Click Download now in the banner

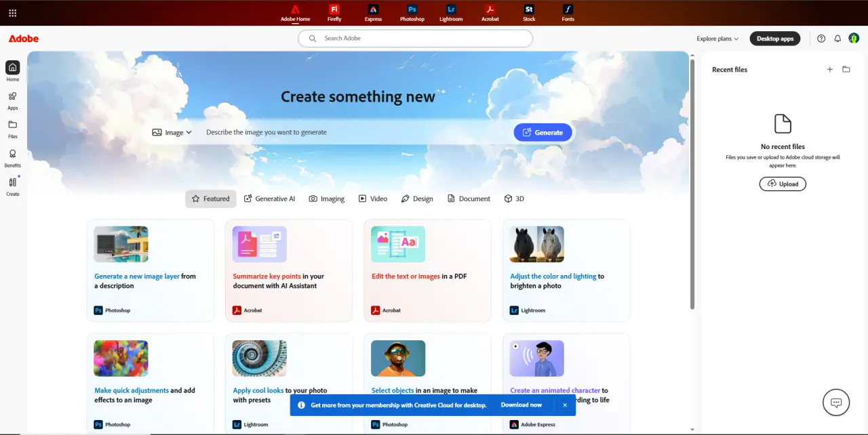click(x=521, y=405)
